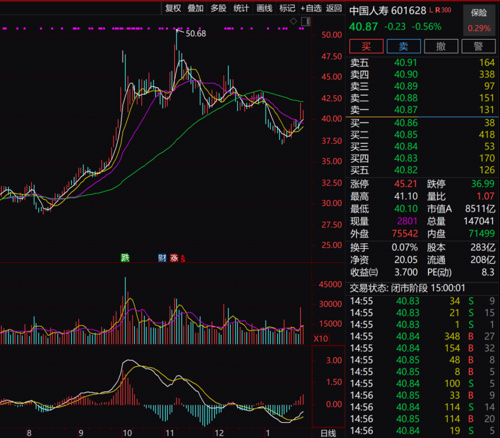Click the L margin-trading indicator by the stock code
The height and width of the screenshot is (438, 500).
431,10
